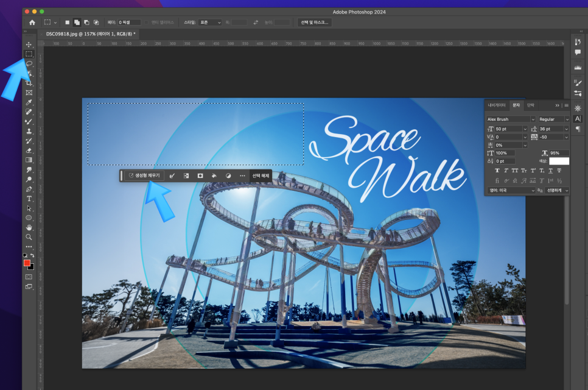
Task: Open the Character panel flyout menu
Action: click(566, 105)
